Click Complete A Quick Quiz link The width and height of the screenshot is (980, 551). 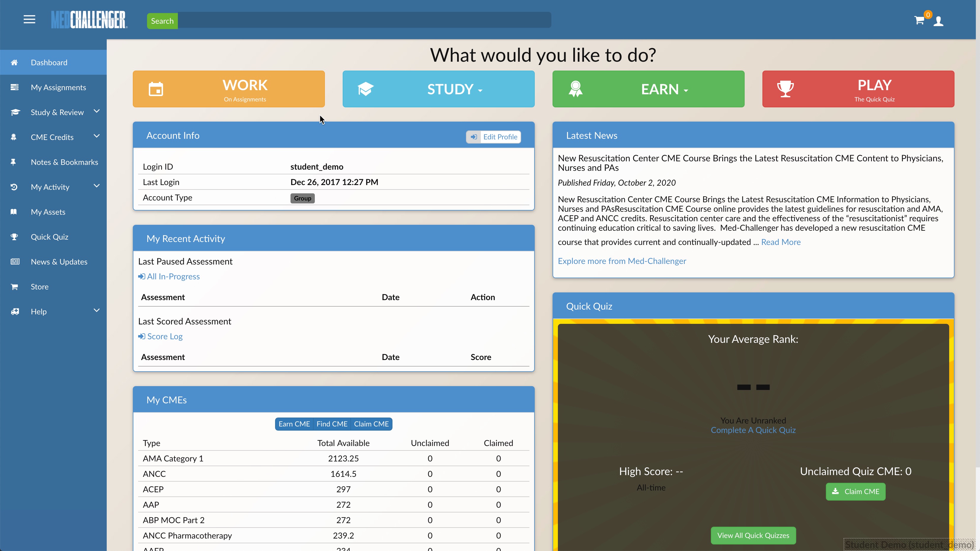[753, 430]
